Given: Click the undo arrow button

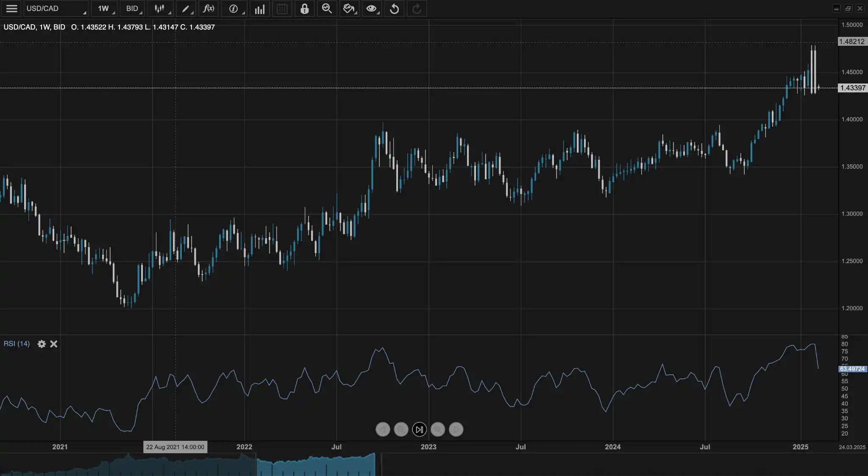Looking at the screenshot, I should pyautogui.click(x=394, y=8).
